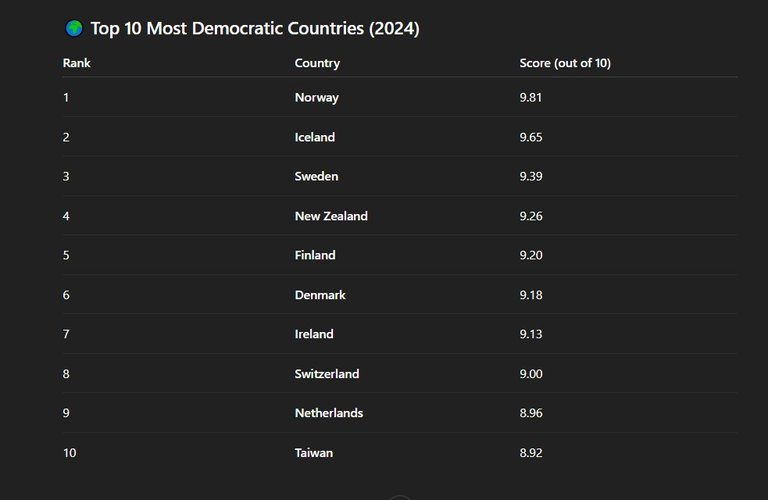Select Netherlands in the table
The width and height of the screenshot is (768, 500).
click(x=329, y=413)
